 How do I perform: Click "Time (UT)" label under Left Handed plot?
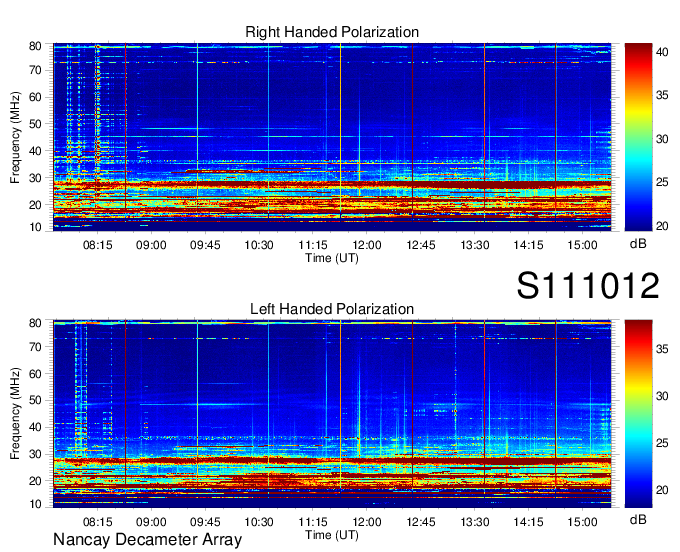[x=332, y=535]
